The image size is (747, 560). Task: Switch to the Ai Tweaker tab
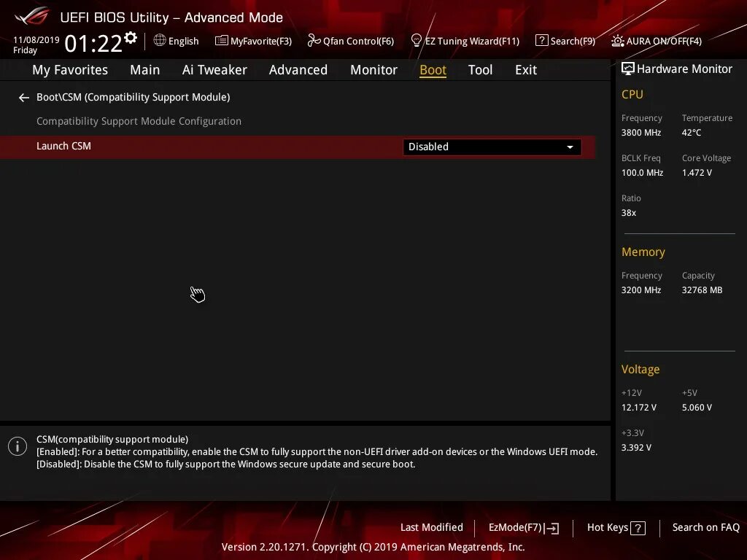click(x=214, y=69)
